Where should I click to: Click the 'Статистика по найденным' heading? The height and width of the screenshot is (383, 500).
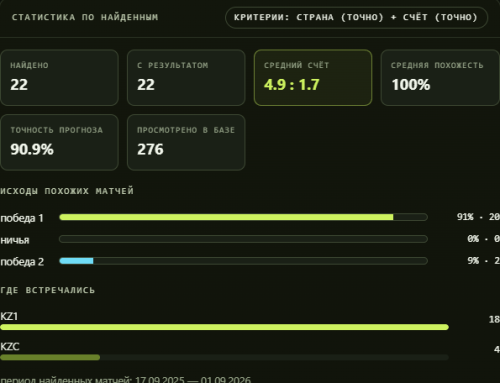coord(85,17)
